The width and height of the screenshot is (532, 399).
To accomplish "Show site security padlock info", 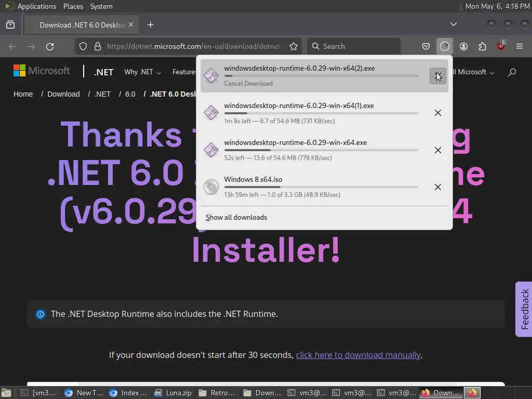I will (98, 46).
